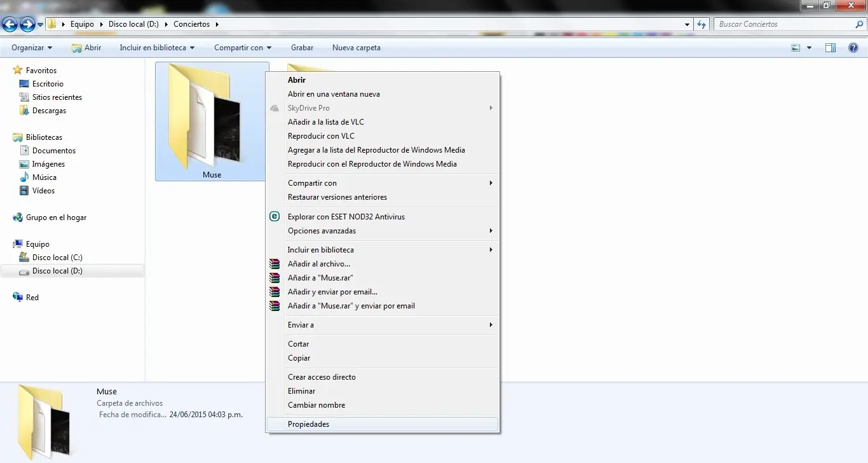Choose Reproducir con el Reproductor de Windows Media
868x463 pixels.
382,164
